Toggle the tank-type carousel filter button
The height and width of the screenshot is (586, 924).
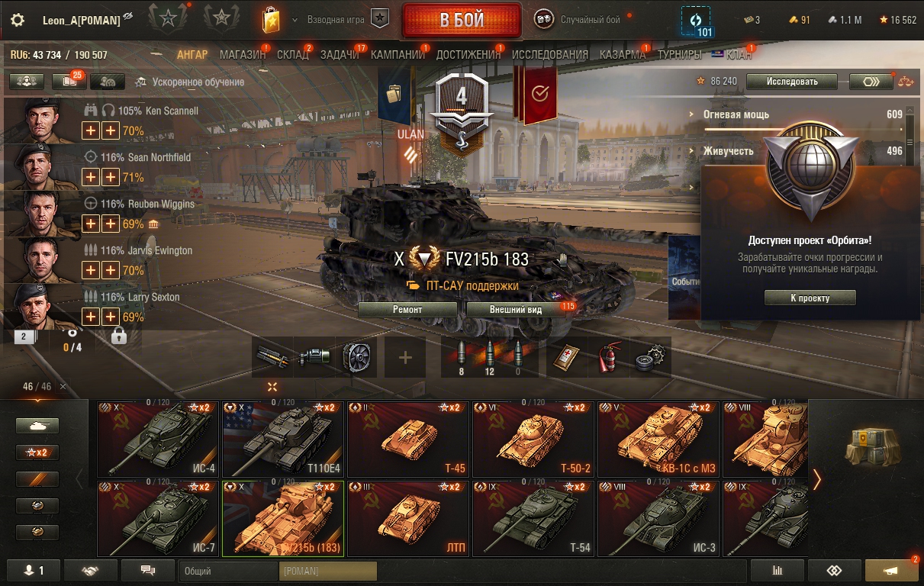[37, 426]
